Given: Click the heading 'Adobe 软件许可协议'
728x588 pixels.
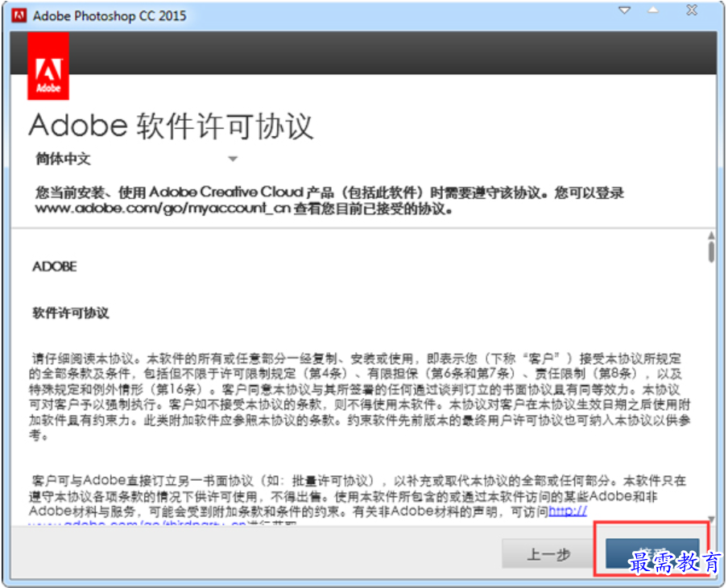Looking at the screenshot, I should click(172, 126).
